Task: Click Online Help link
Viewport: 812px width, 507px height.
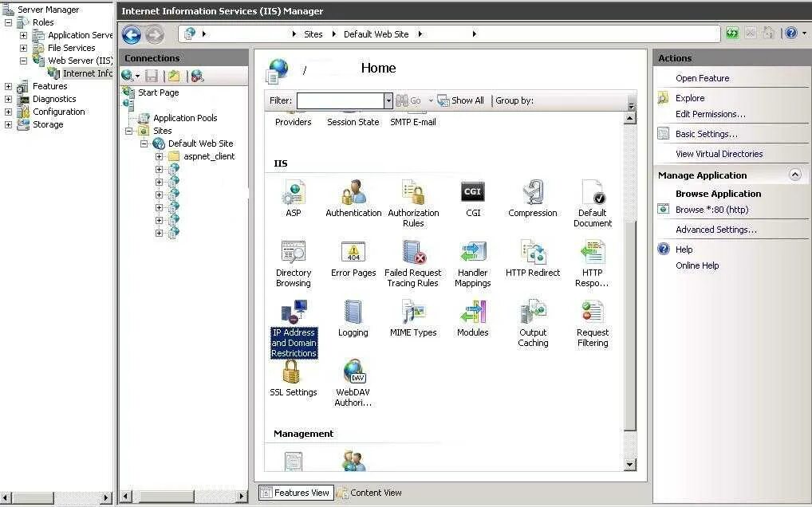Action: 697,265
